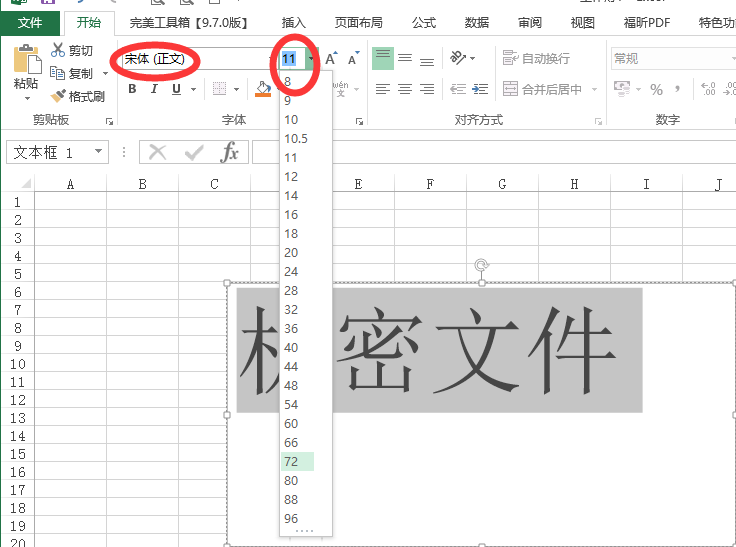
Task: Open the 完美工具箱 tab
Action: pos(189,23)
